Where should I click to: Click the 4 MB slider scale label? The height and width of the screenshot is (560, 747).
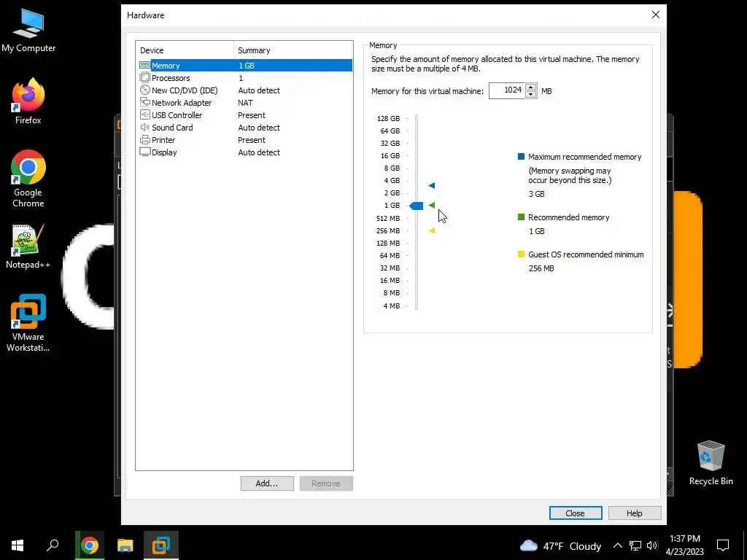[x=392, y=306]
